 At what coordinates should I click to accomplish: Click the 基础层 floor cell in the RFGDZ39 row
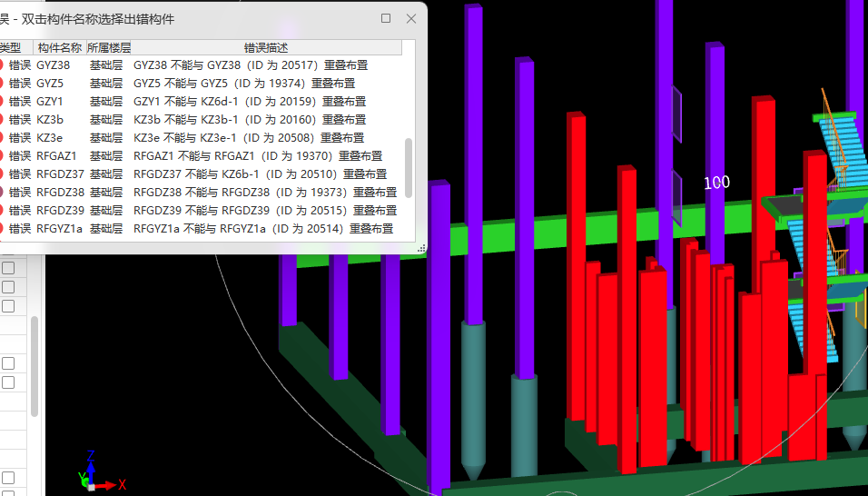106,211
